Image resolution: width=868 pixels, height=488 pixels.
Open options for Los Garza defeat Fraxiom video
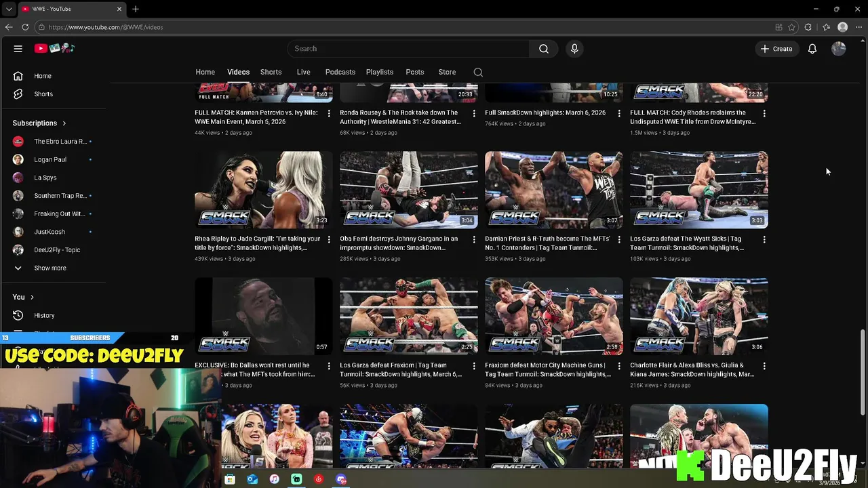click(x=474, y=366)
